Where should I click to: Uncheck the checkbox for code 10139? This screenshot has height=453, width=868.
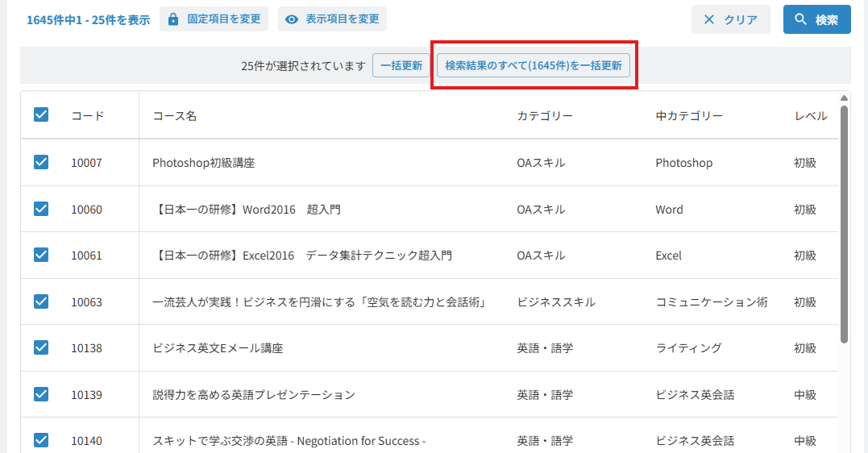41,393
